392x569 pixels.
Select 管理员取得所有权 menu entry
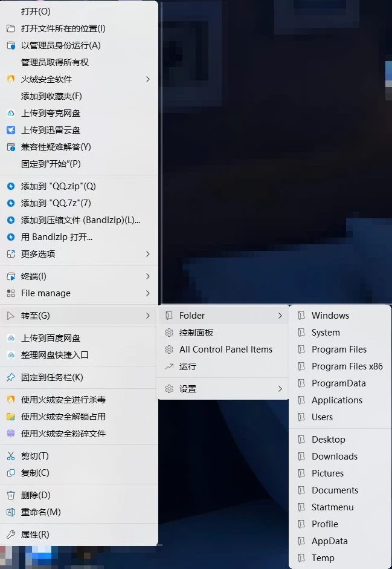(79, 62)
